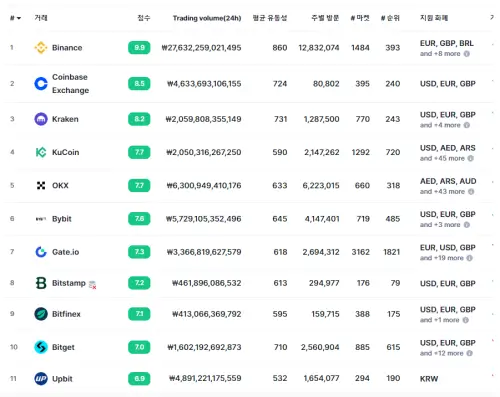Open the Gate.io exchange link
This screenshot has width=500, height=397.
[65, 252]
